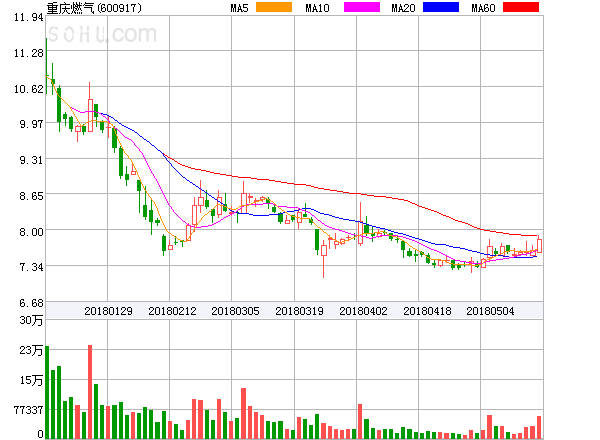Click the chart title 重庆燃气(600917)
Screen dimensions: 600x440
click(94, 8)
